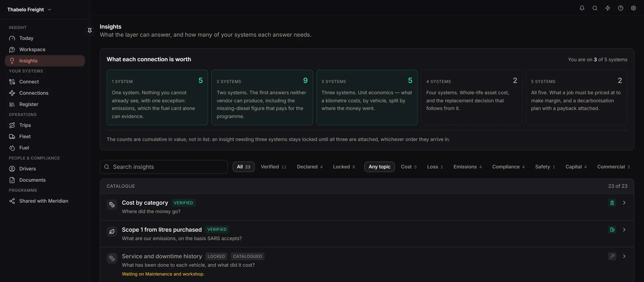The height and width of the screenshot is (282, 644).
Task: Filter insights by Declared status
Action: (x=309, y=167)
